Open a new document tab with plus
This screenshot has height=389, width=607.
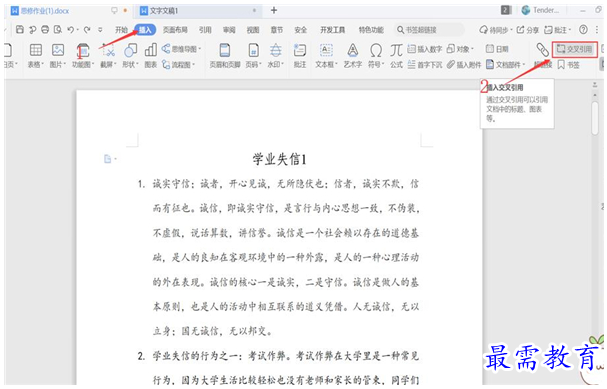(x=274, y=10)
